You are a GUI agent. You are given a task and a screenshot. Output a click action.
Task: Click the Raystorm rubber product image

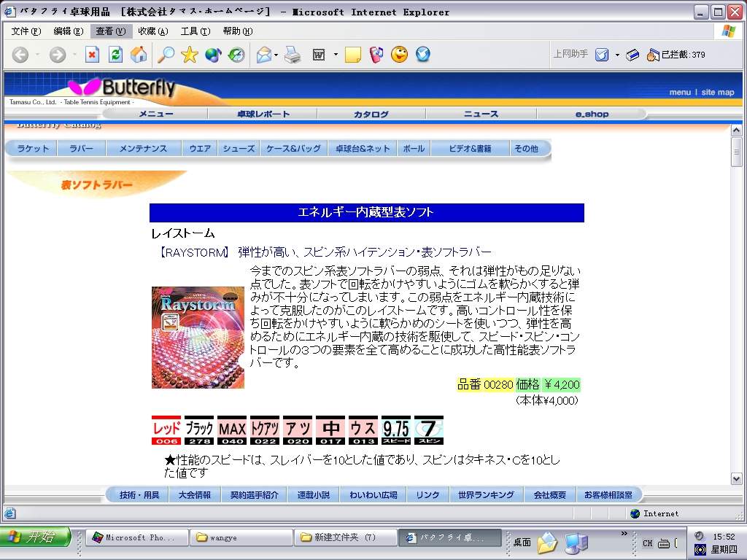click(198, 337)
